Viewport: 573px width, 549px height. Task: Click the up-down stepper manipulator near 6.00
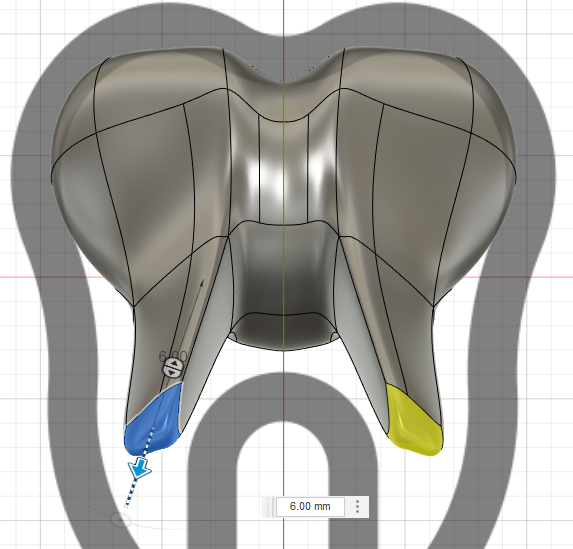pyautogui.click(x=172, y=367)
